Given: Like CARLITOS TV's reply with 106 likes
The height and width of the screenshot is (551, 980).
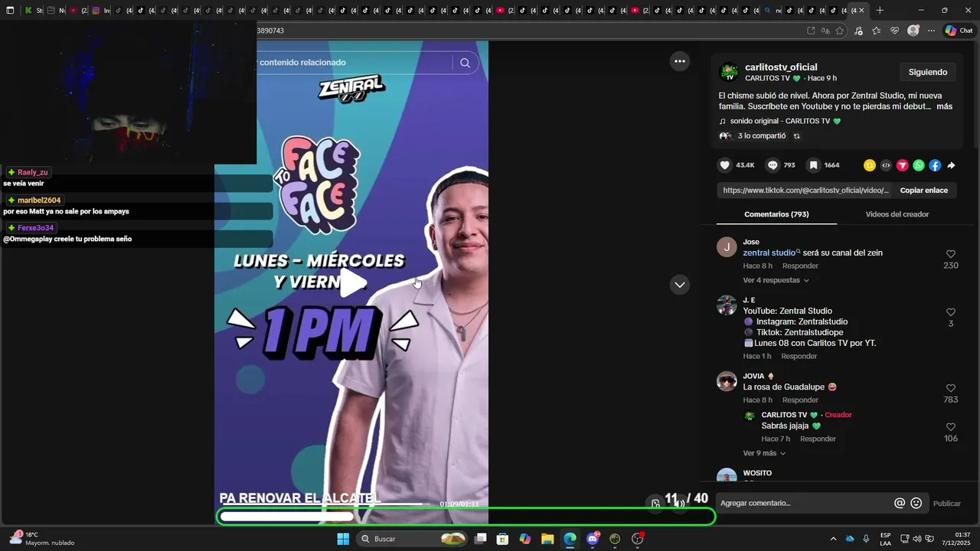Looking at the screenshot, I should [x=951, y=427].
